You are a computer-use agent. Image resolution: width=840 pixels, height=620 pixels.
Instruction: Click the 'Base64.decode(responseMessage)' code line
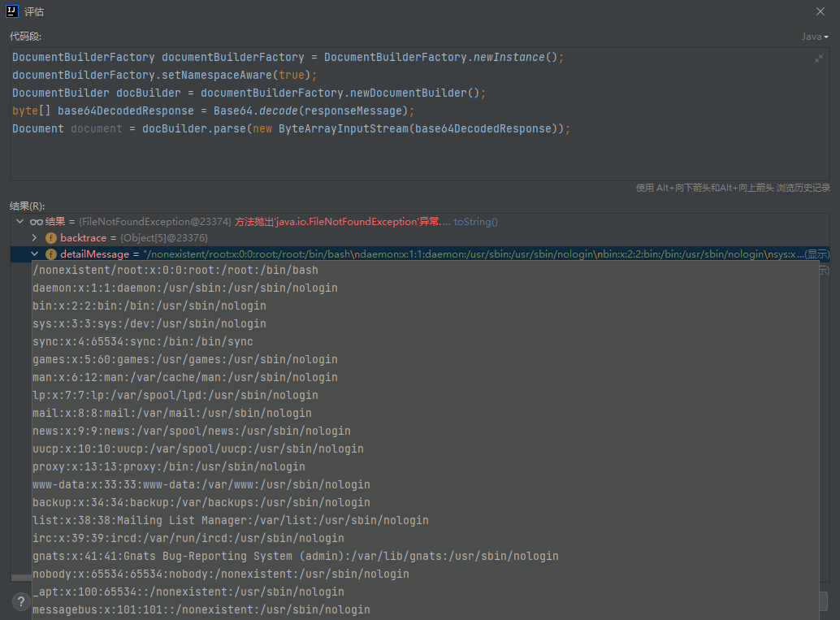click(x=213, y=111)
